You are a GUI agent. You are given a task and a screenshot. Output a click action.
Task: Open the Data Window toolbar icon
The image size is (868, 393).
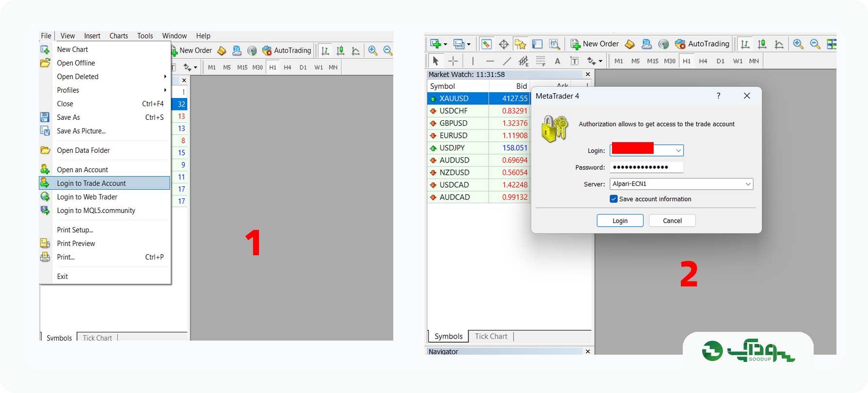point(504,44)
